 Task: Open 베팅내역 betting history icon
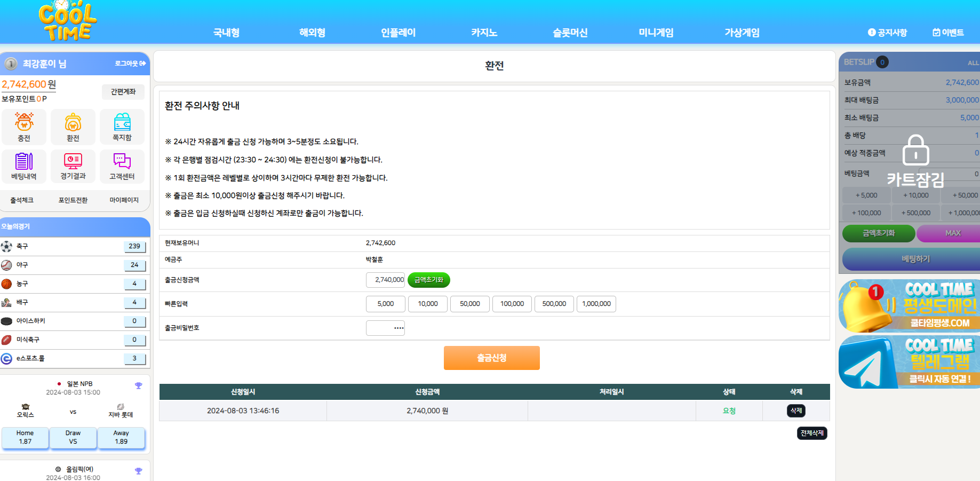pyautogui.click(x=24, y=162)
